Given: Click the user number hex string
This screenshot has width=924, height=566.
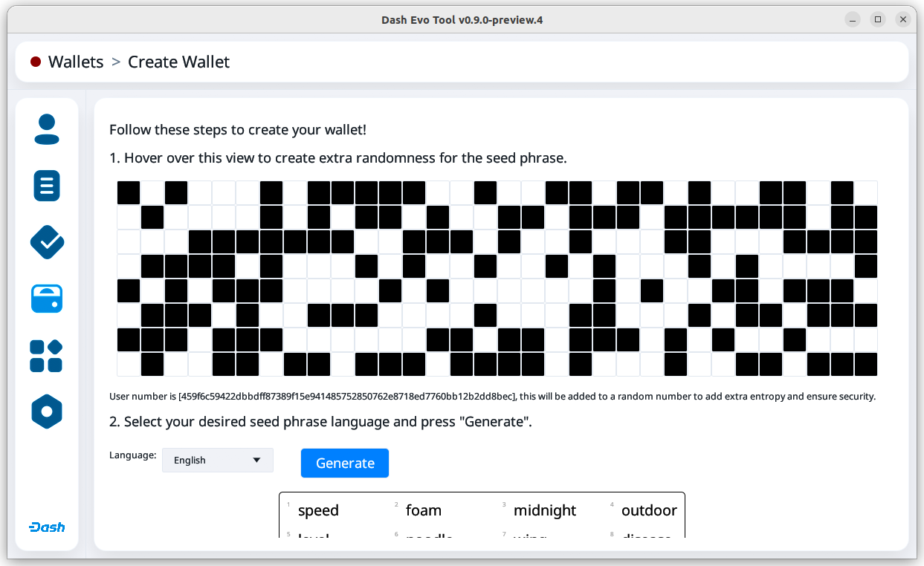Looking at the screenshot, I should click(x=347, y=397).
